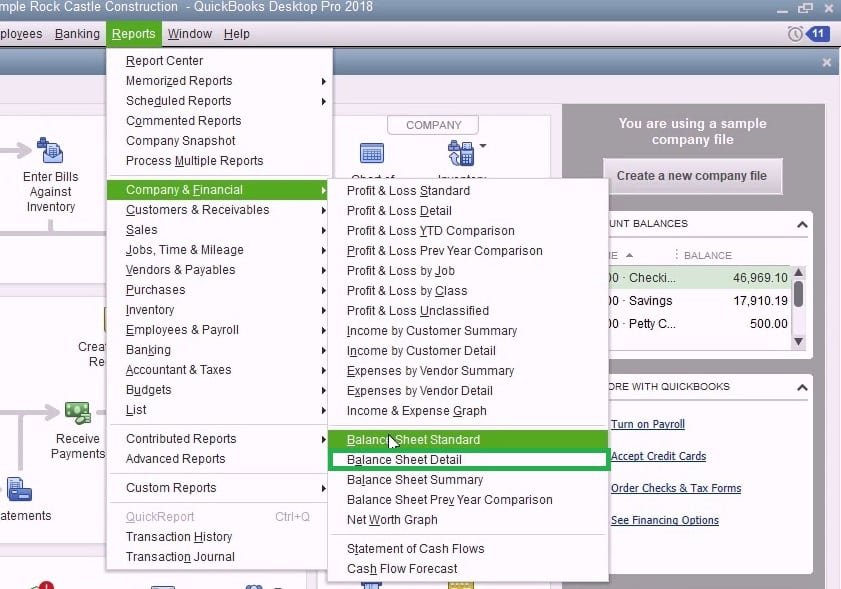The width and height of the screenshot is (841, 589).
Task: Open the Chart of Accounts icon
Action: (372, 153)
